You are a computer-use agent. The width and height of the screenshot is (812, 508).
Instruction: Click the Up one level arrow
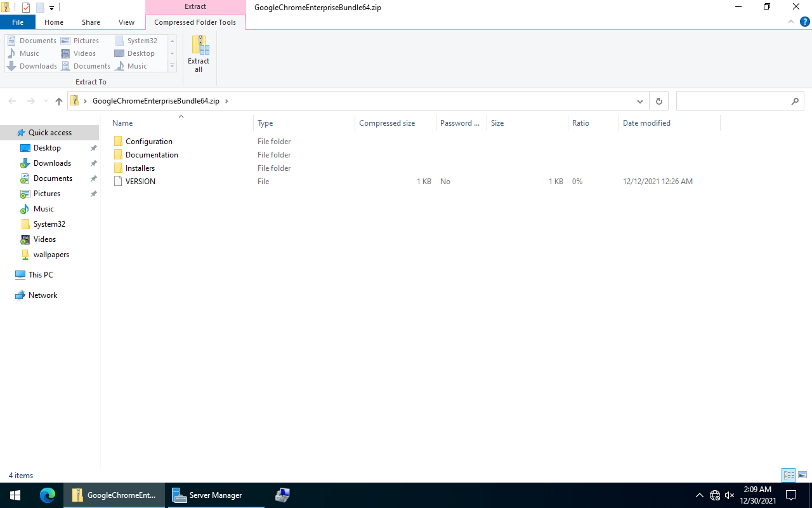click(x=59, y=101)
